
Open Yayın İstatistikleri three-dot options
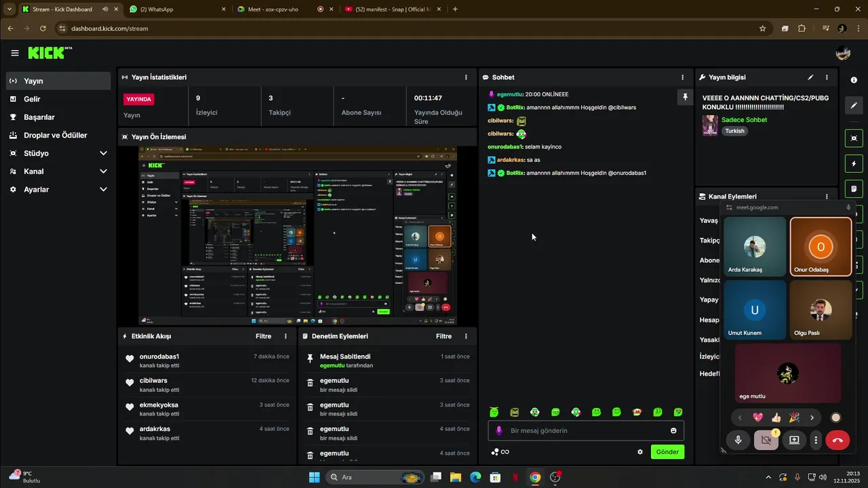click(466, 77)
